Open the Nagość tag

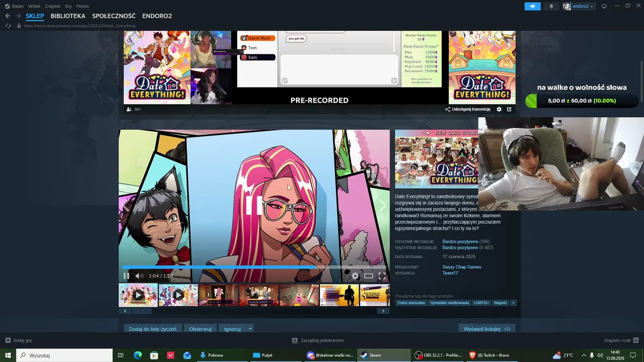tap(501, 303)
